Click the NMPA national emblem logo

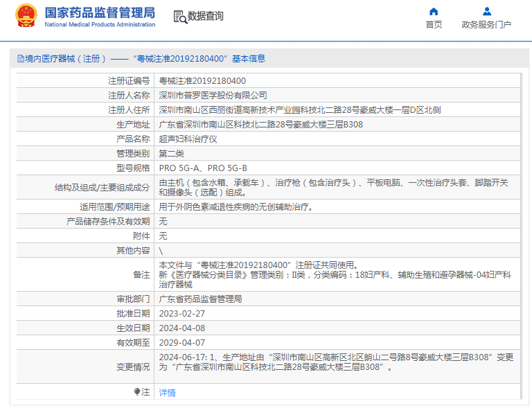pos(26,16)
